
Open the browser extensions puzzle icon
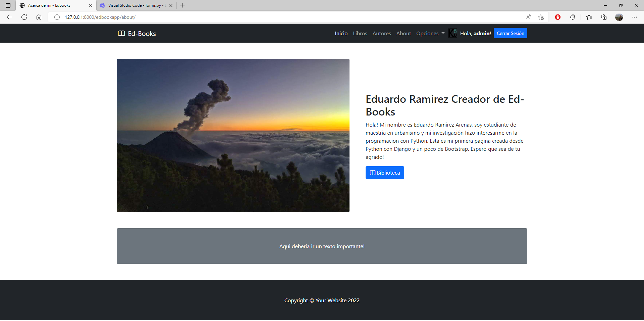point(573,17)
